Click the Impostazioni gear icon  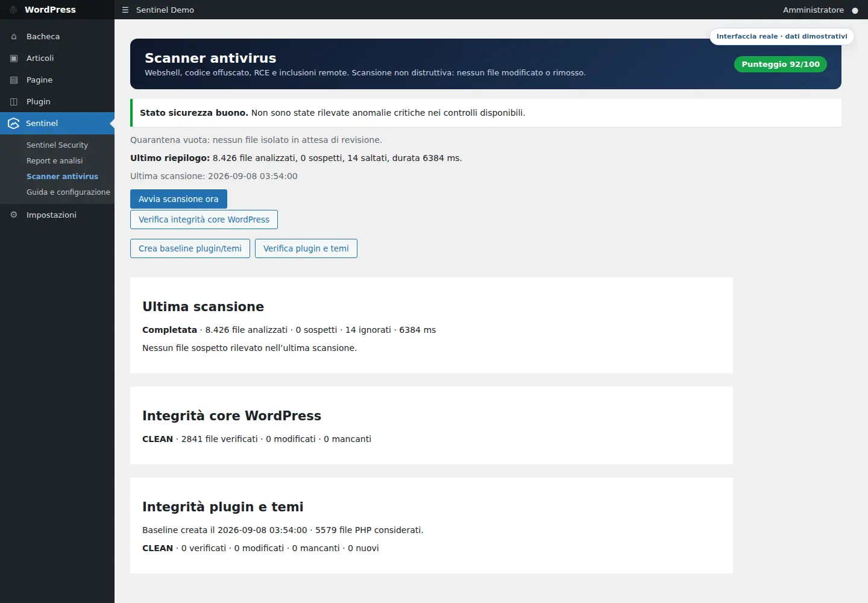(14, 215)
